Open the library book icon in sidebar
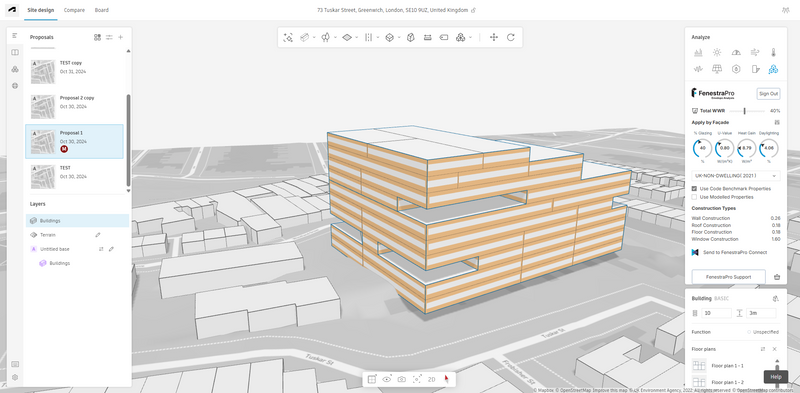The height and width of the screenshot is (393, 800). (15, 52)
